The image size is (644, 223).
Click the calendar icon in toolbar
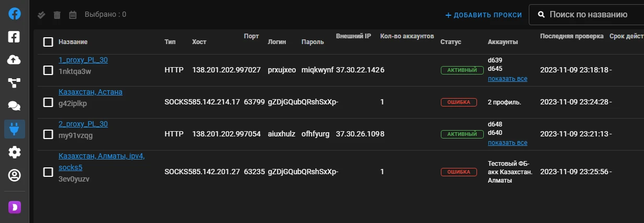pyautogui.click(x=73, y=15)
